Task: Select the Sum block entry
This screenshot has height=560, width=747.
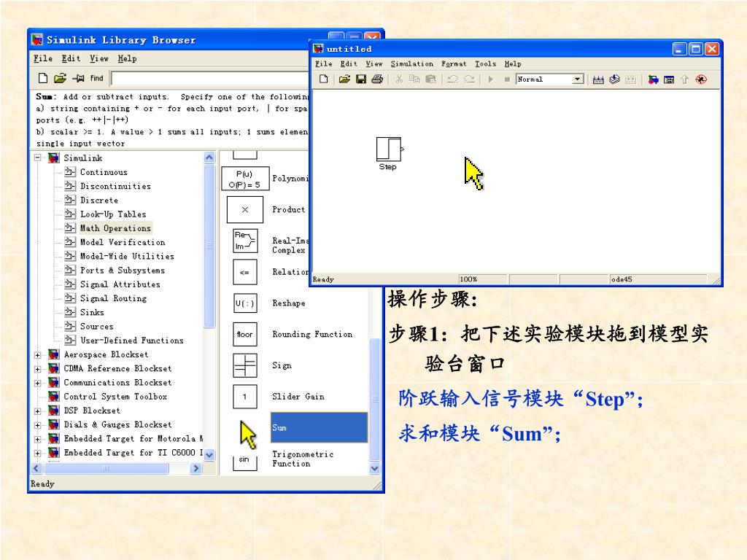Action: pos(319,427)
